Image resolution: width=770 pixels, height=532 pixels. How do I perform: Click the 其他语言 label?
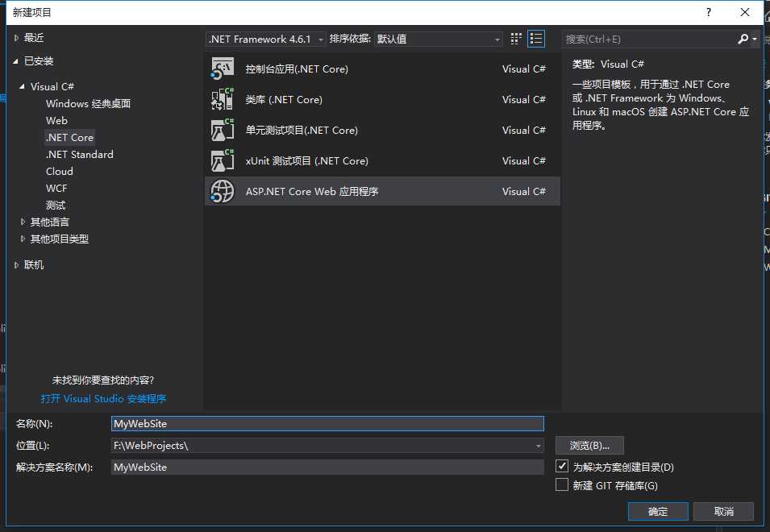[x=50, y=222]
